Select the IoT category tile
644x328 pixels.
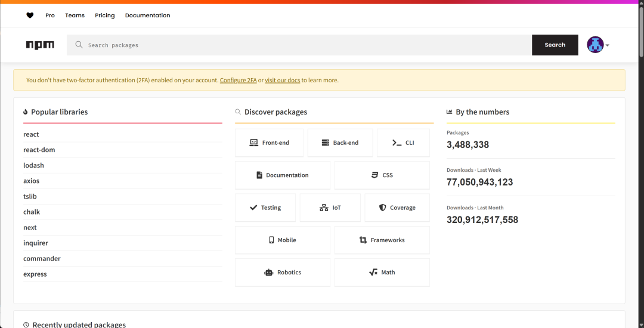[330, 208]
